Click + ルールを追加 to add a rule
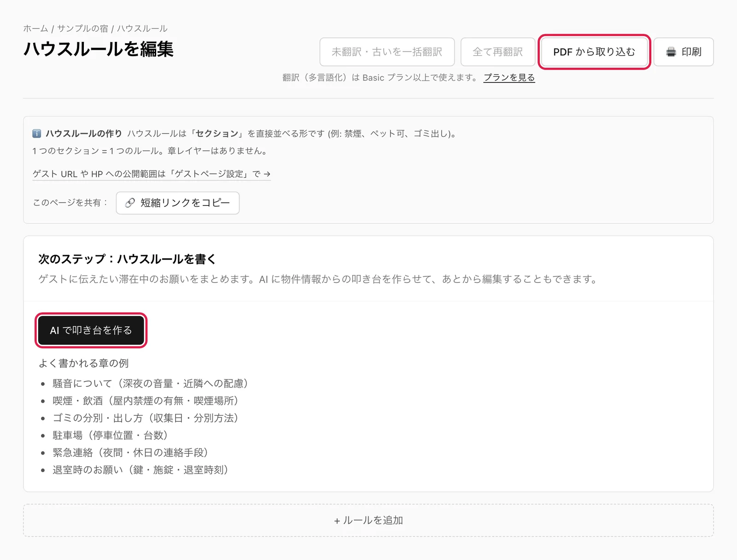737x560 pixels. tap(368, 520)
